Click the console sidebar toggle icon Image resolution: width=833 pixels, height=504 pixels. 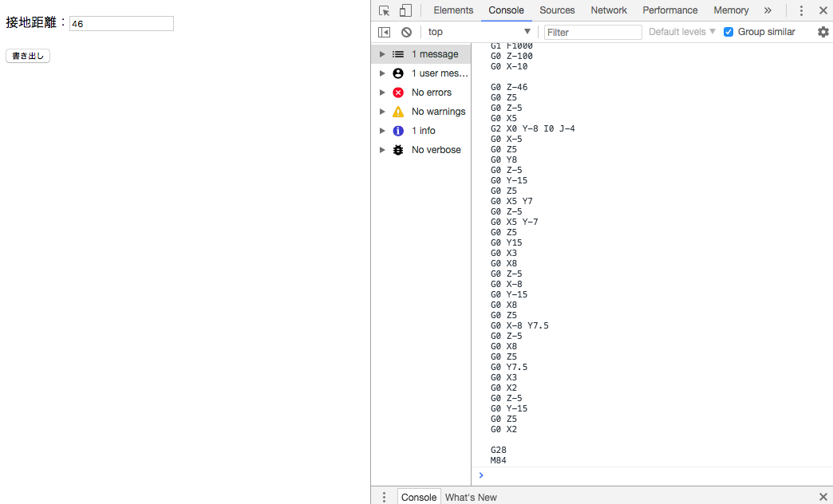point(384,32)
